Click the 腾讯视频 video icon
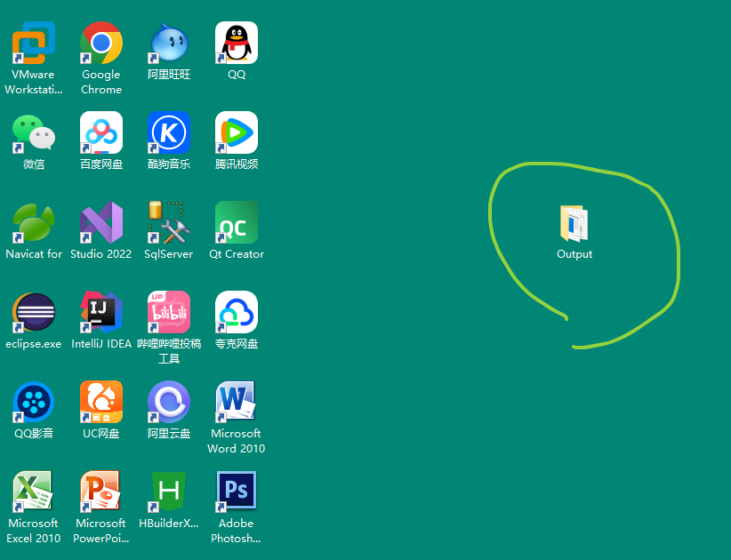Screen dimensions: 731x560 237,132
